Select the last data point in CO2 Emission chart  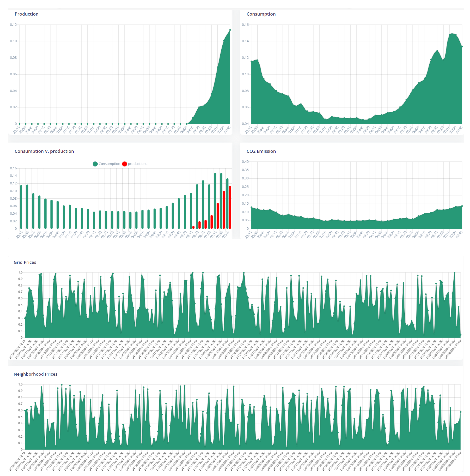point(462,206)
